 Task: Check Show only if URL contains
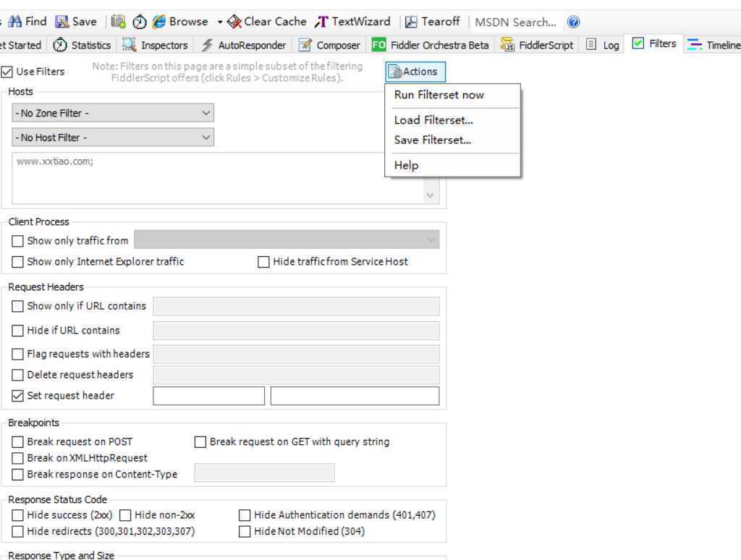[17, 306]
